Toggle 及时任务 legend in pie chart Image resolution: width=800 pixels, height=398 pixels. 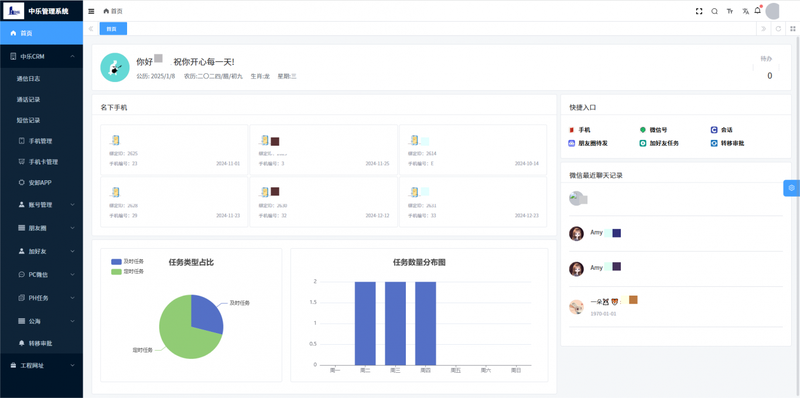128,261
